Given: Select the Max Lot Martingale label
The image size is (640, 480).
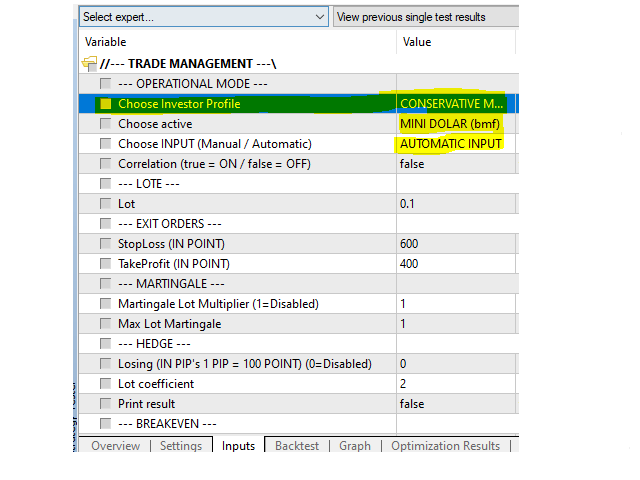Looking at the screenshot, I should point(169,324).
